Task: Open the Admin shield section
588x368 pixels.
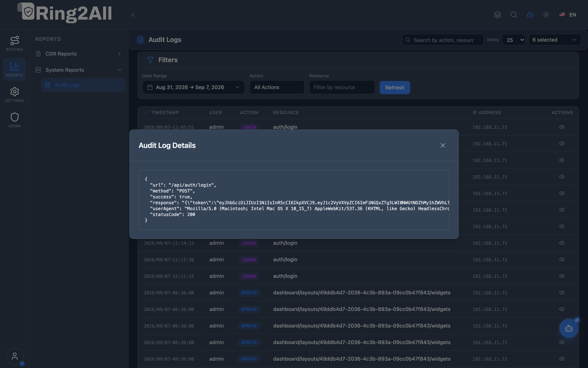Action: click(x=14, y=120)
